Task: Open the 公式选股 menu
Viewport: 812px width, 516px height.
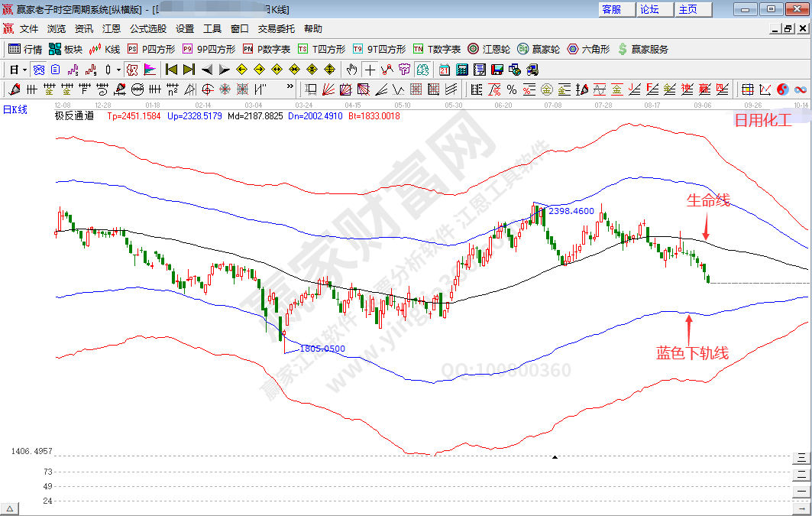Action: (x=147, y=29)
